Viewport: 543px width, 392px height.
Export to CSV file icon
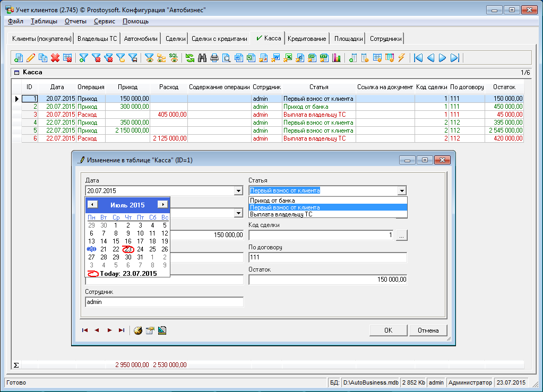pos(312,58)
